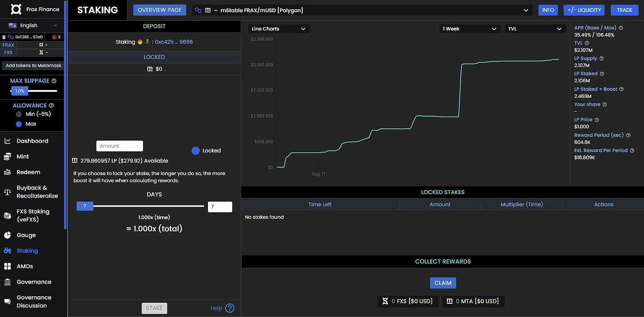Viewport: 644px width, 317px height.
Task: Click the +/- LIQUIDITY button
Action: tap(584, 10)
